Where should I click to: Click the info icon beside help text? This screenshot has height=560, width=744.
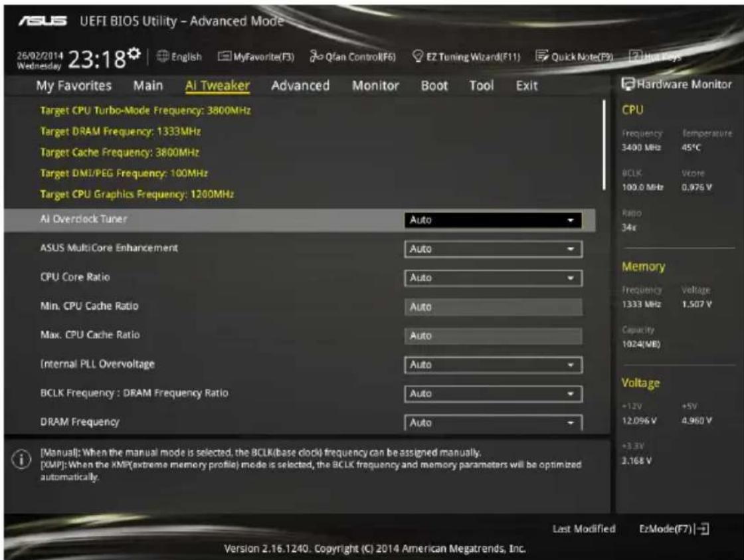(x=21, y=460)
